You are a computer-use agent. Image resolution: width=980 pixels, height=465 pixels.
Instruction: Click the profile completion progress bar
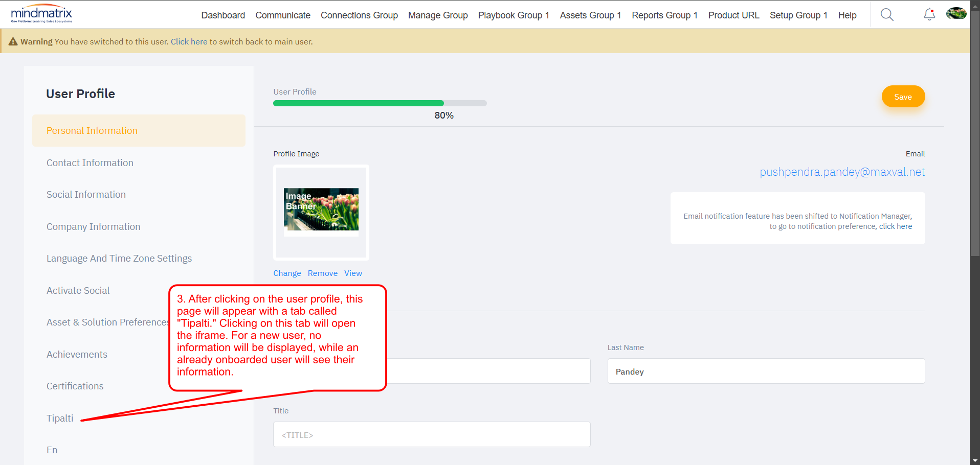tap(380, 103)
